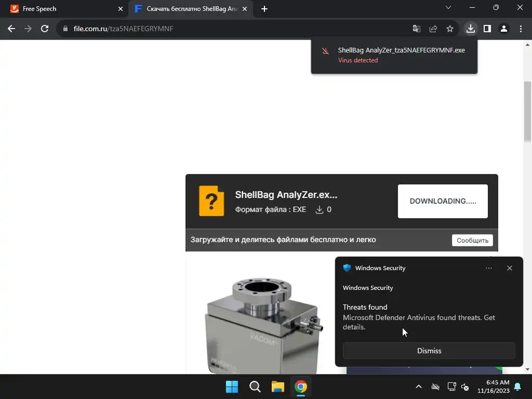532x399 pixels.
Task: Click the download count icon next to 0
Action: point(320,210)
